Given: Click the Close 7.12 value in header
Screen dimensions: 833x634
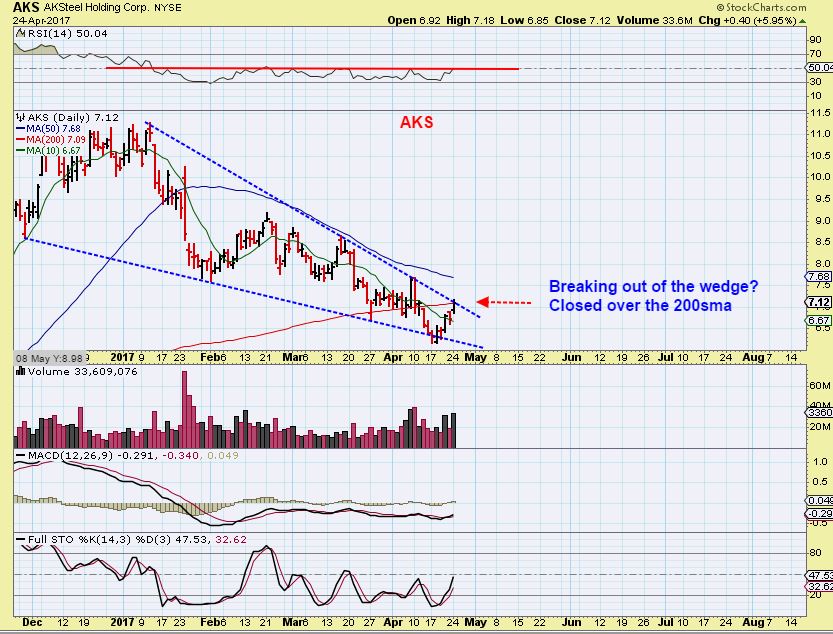Looking at the screenshot, I should (583, 21).
